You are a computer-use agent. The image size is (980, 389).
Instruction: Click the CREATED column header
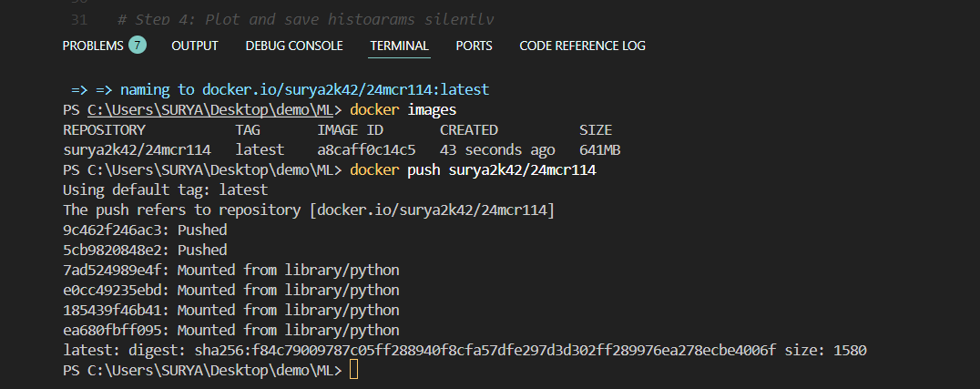(469, 130)
